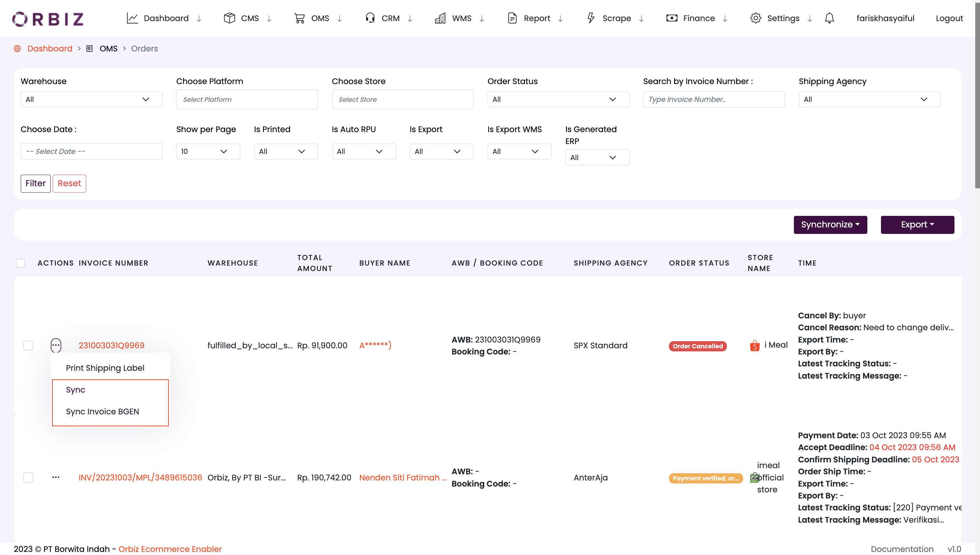
Task: Click the OMS list icon in breadcrumb
Action: 89,49
